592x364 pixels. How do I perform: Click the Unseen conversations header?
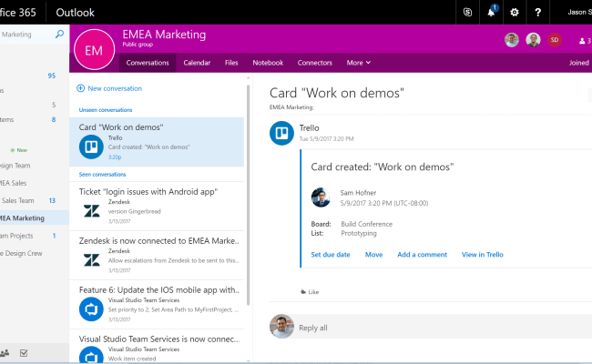click(x=106, y=110)
